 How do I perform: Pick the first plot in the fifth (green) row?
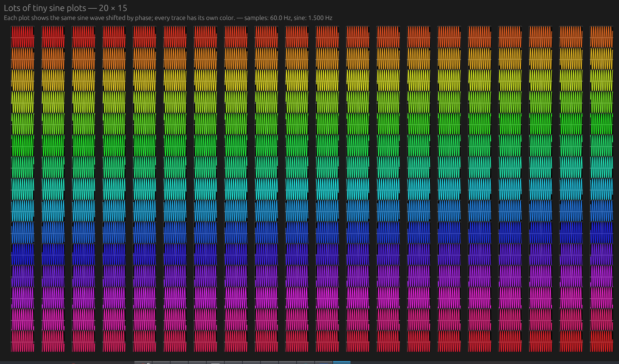[23, 124]
